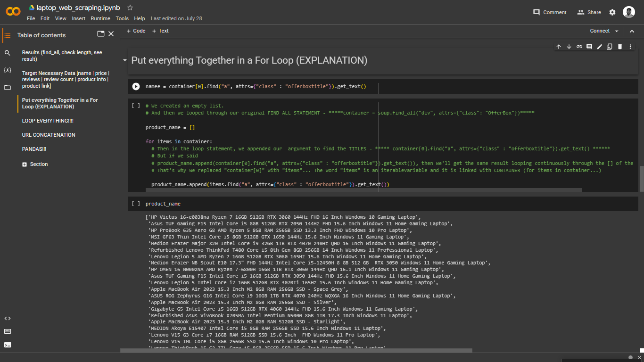Add a new Code cell
The height and width of the screenshot is (362, 644).
coord(136,31)
